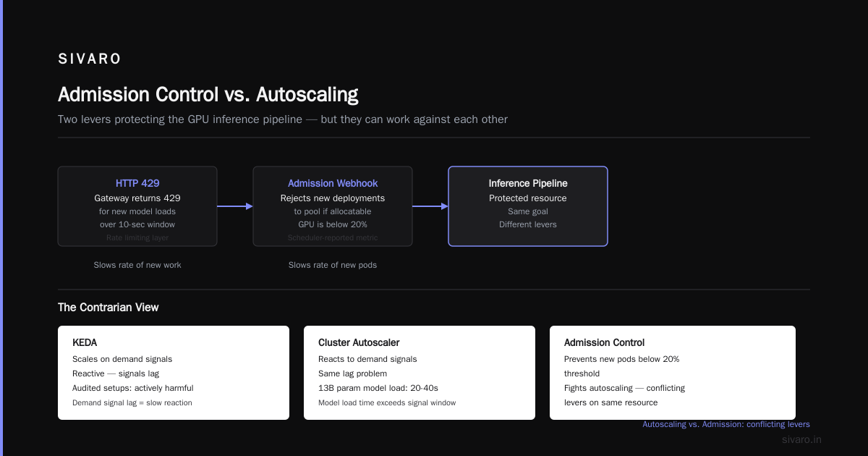
Task: Click 'Autoscaling vs. Admission: conflicting levers' footer
Action: point(726,424)
